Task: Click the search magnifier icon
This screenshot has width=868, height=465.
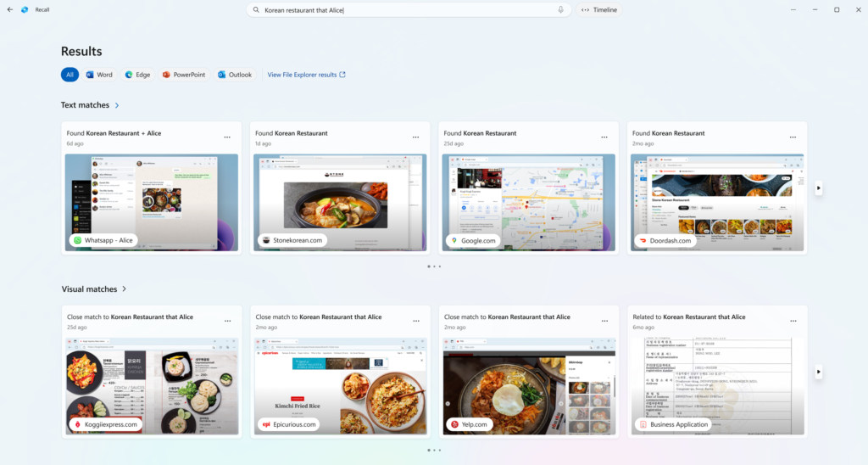Action: click(x=256, y=10)
